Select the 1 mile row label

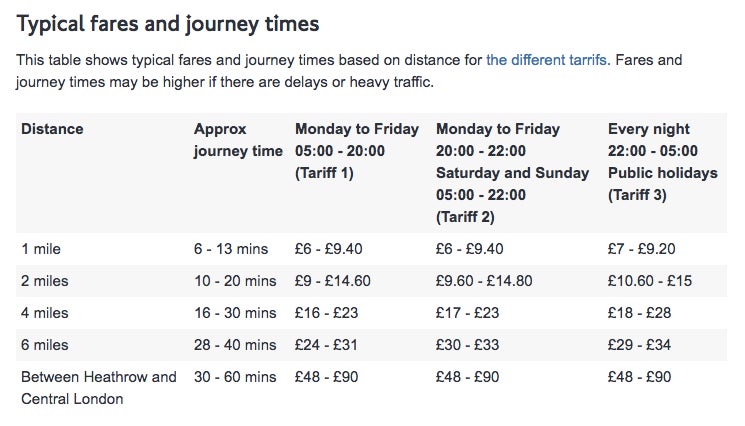coord(41,249)
